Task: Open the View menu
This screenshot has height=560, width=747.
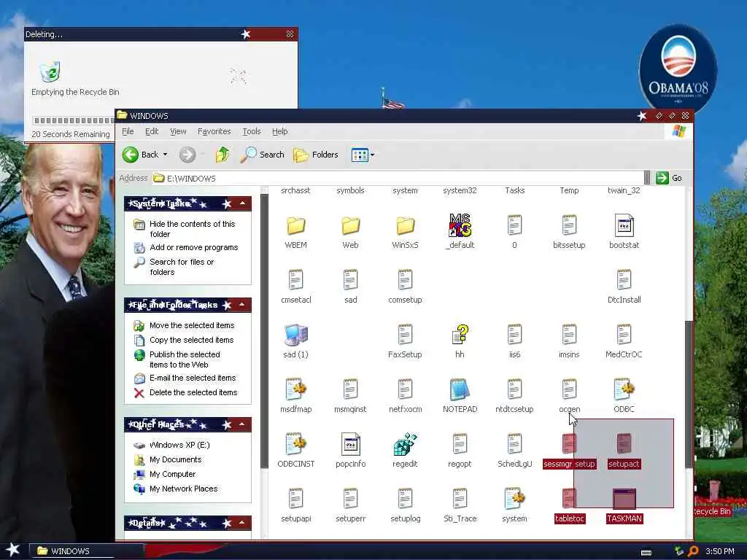Action: click(178, 131)
